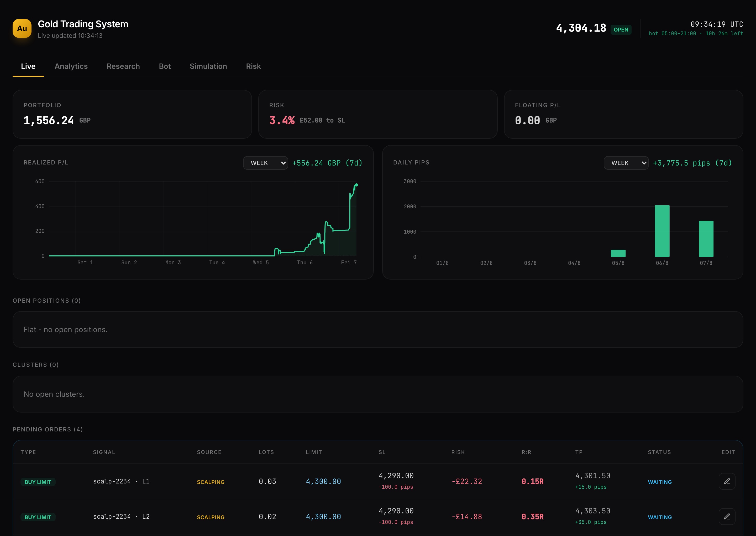Select the Bot tab
The image size is (756, 536).
pyautogui.click(x=165, y=66)
